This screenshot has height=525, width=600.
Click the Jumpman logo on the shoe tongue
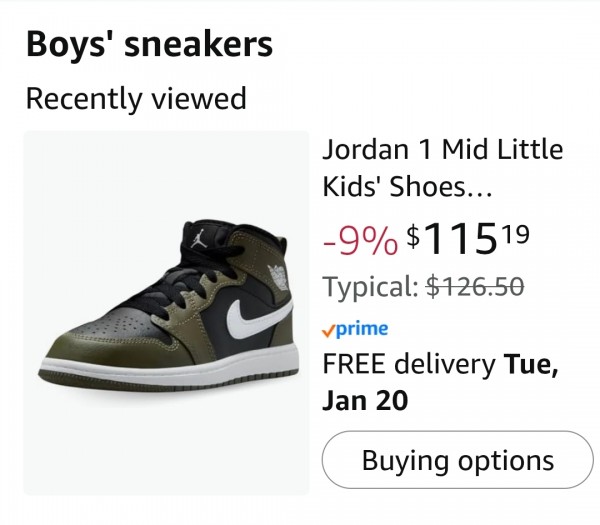coord(201,238)
